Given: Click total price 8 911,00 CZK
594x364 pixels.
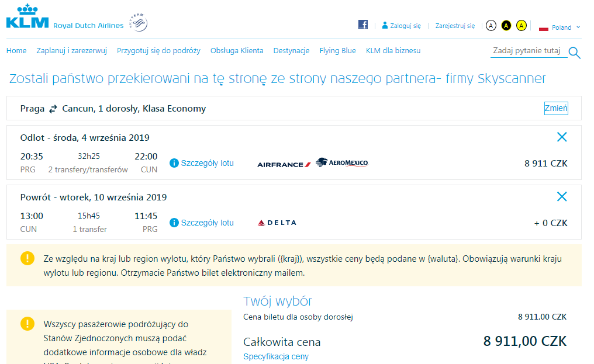Looking at the screenshot, I should point(525,341).
